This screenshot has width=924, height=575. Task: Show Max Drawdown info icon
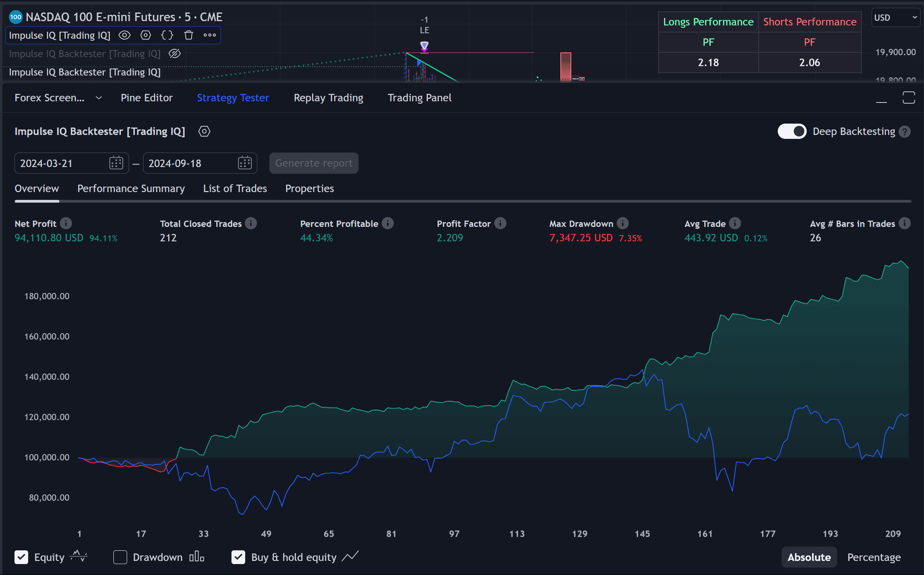click(623, 223)
